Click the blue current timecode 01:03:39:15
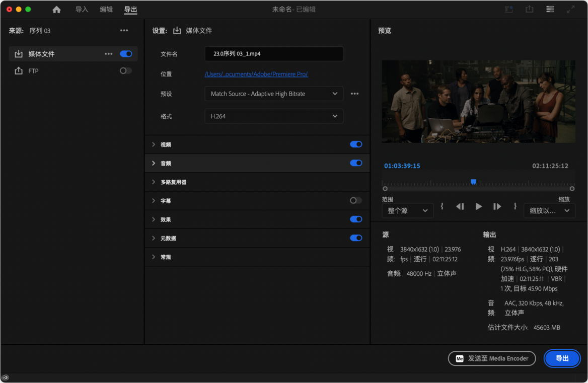This screenshot has height=383, width=588. tap(402, 166)
